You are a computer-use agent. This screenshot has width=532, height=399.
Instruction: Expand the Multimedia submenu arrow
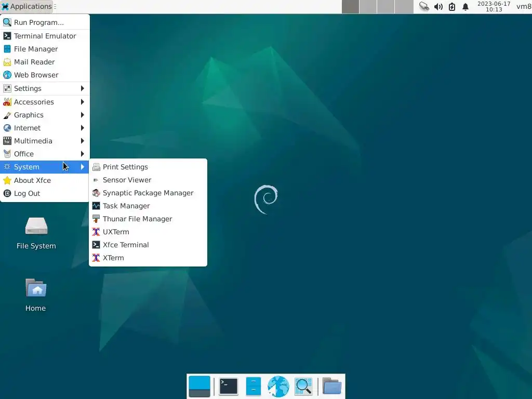[83, 141]
